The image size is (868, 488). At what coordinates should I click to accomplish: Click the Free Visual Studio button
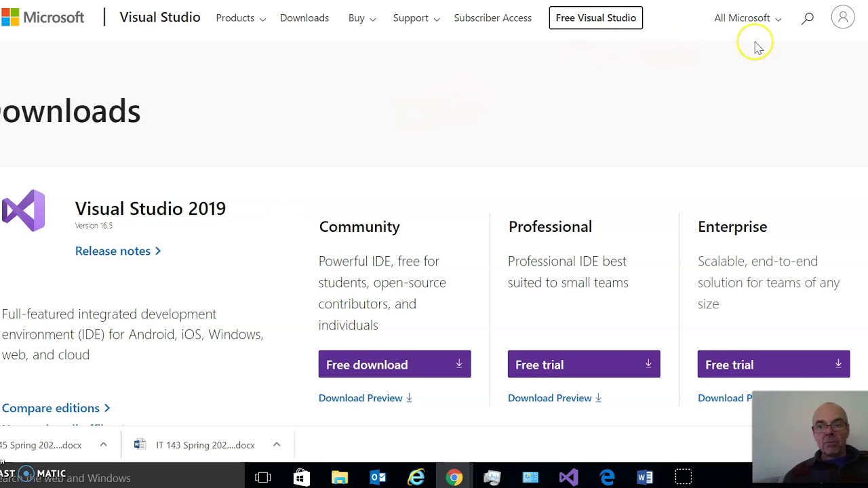(x=596, y=18)
